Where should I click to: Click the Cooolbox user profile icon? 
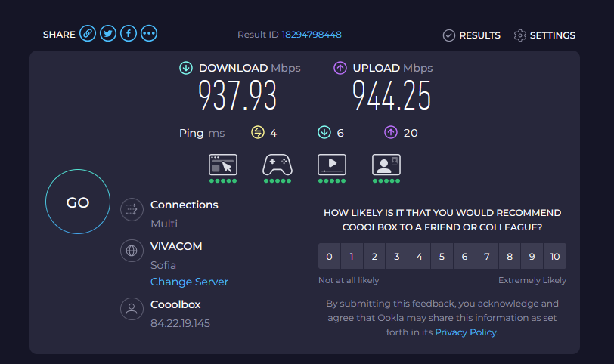[x=132, y=309]
